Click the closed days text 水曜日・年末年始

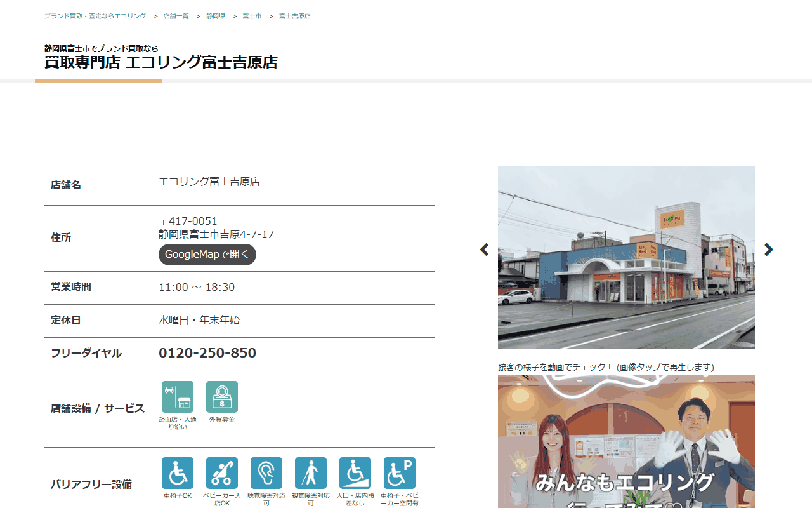click(x=199, y=320)
